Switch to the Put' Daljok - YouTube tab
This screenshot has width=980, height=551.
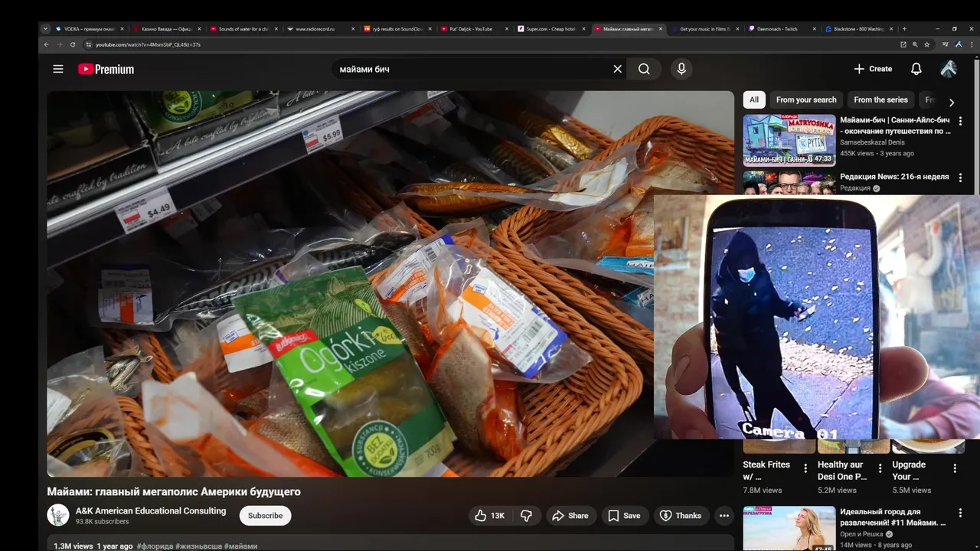pos(475,29)
